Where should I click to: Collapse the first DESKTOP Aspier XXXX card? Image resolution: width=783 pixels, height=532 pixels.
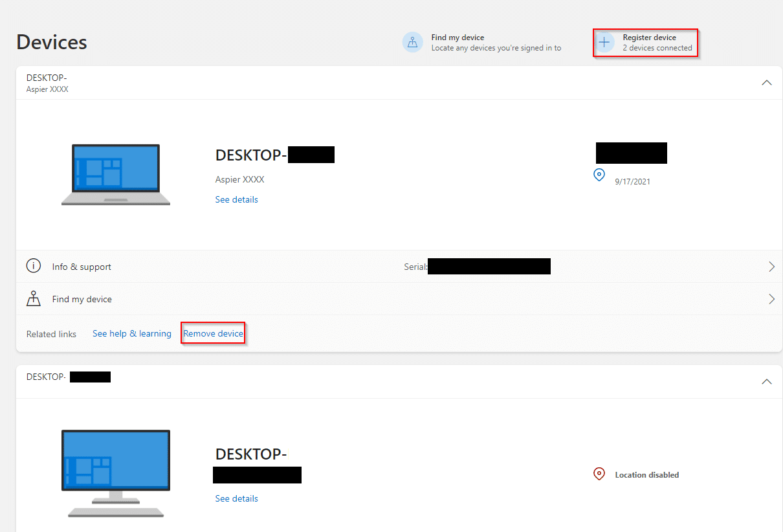point(767,83)
